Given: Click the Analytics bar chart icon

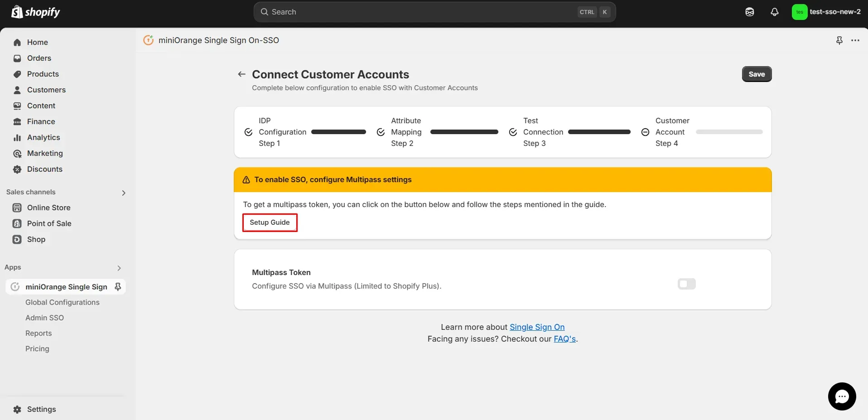Looking at the screenshot, I should pyautogui.click(x=17, y=137).
